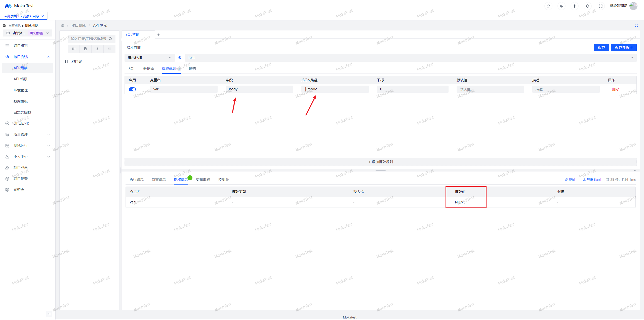Click the breadcrumb home grid icon
This screenshot has width=644, height=320.
(x=62, y=25)
